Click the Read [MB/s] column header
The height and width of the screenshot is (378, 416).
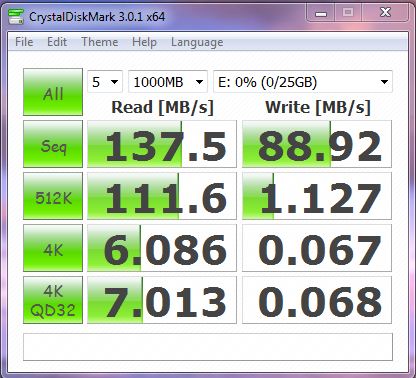pos(162,107)
